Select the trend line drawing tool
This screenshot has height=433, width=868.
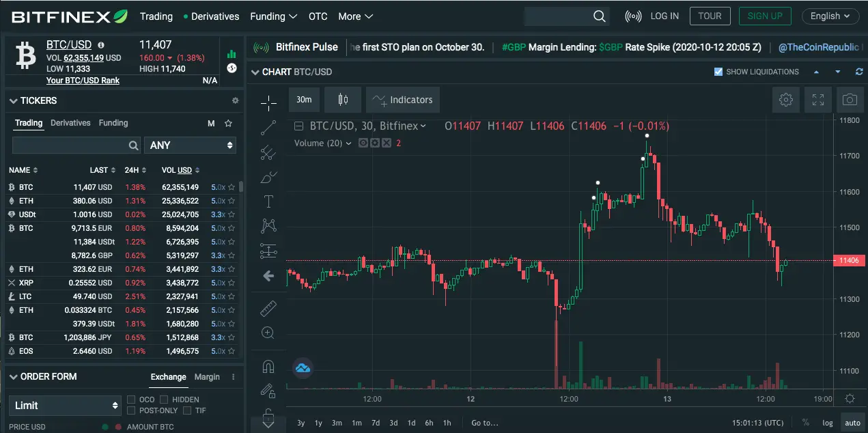(x=268, y=128)
